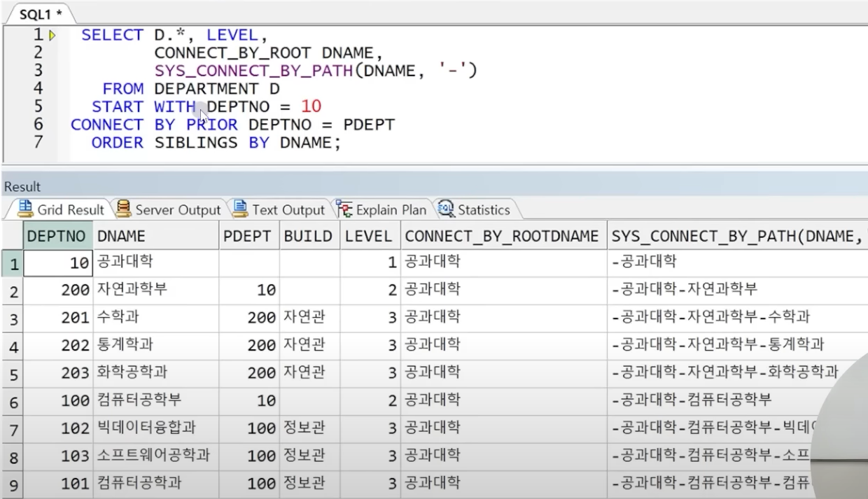Click the PDEPT column header
The height and width of the screenshot is (499, 868).
pyautogui.click(x=249, y=237)
